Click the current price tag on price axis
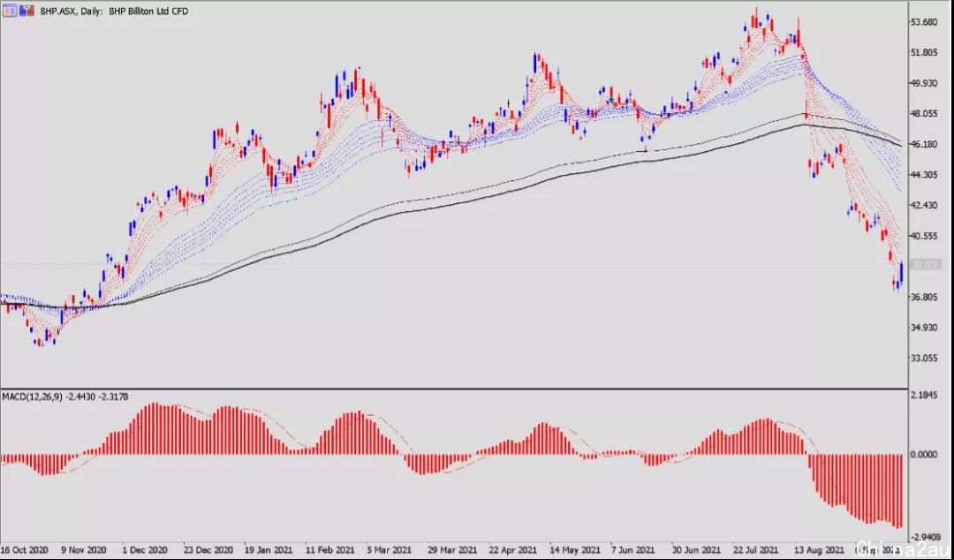954x560 pixels. click(927, 265)
